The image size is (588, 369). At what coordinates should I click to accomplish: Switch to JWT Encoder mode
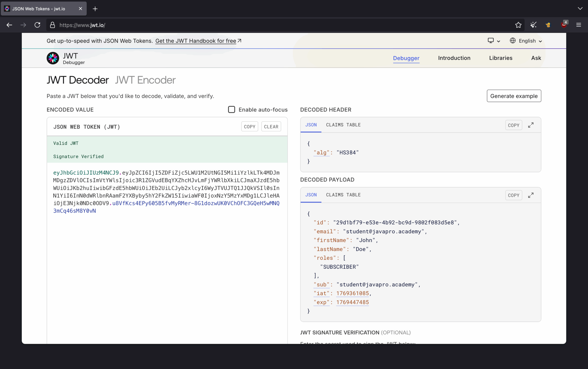145,80
